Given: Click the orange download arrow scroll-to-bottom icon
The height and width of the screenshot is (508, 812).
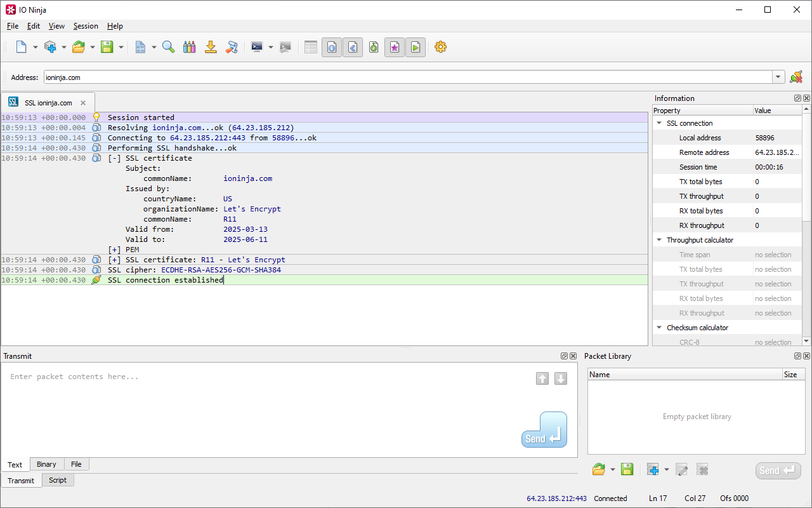Looking at the screenshot, I should point(211,47).
